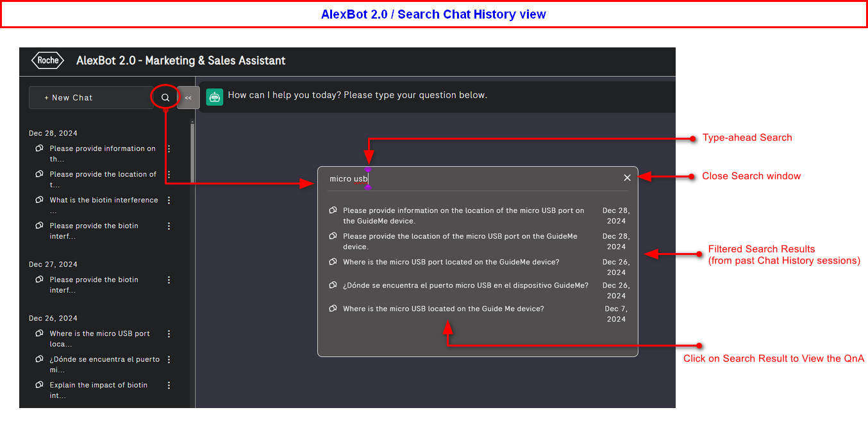Click the 'How can I help you today?' message
The width and height of the screenshot is (868, 426).
click(x=358, y=95)
